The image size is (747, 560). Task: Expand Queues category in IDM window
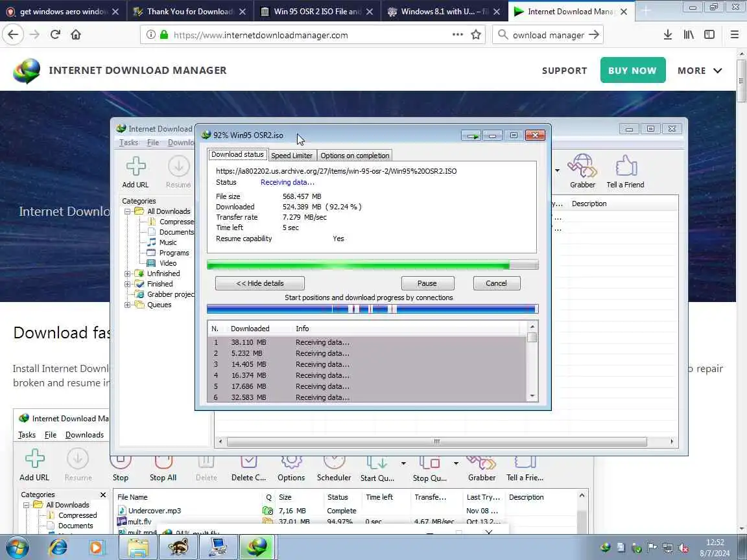click(128, 305)
